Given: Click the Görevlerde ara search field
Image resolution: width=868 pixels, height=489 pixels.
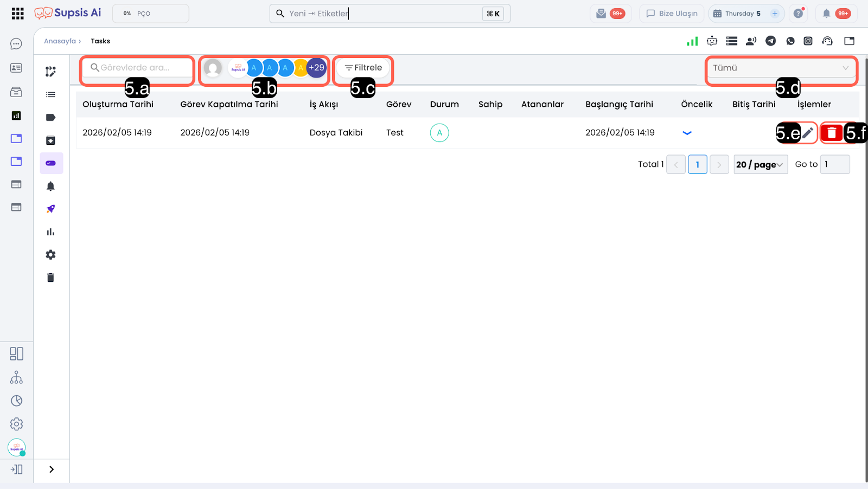Looking at the screenshot, I should click(138, 68).
